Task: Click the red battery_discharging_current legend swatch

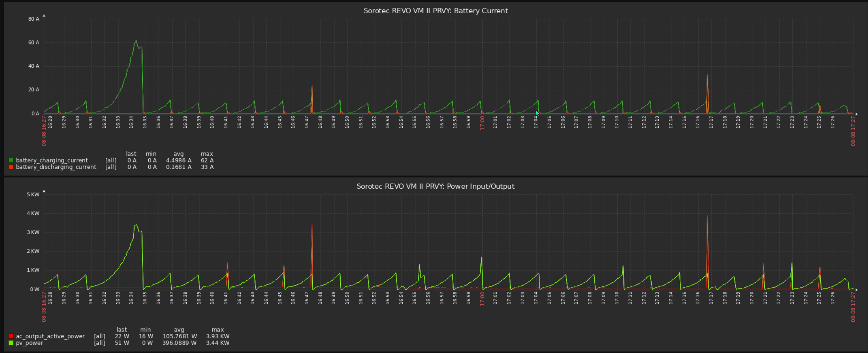Action: tap(11, 167)
